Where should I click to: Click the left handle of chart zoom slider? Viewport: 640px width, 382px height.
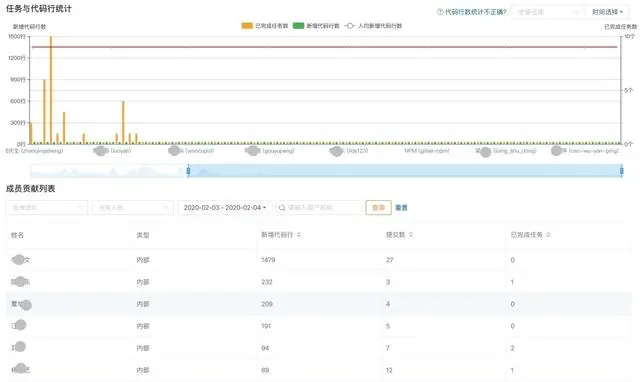tap(188, 171)
